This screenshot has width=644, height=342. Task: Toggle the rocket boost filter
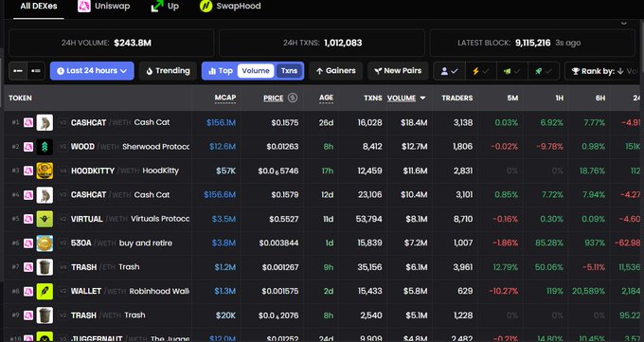click(x=544, y=71)
